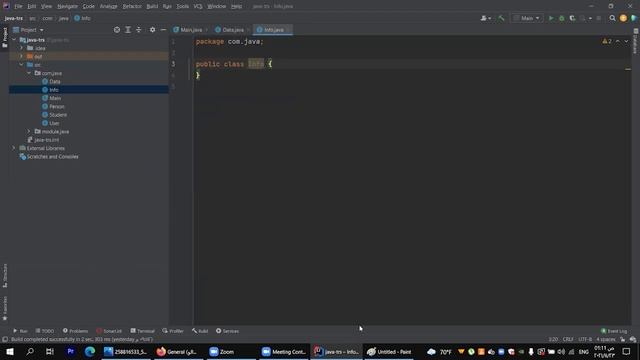Switch to Untitled - Paint taskbar window

coord(389,351)
